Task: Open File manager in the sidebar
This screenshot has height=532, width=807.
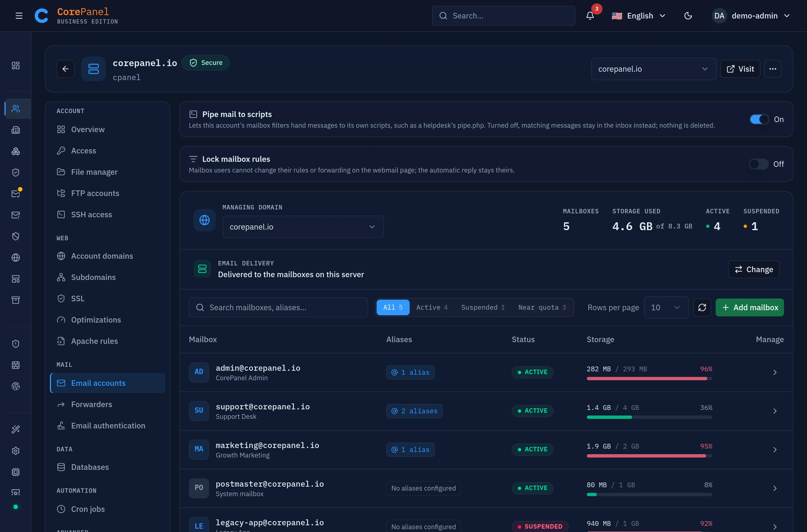Action: (107, 172)
